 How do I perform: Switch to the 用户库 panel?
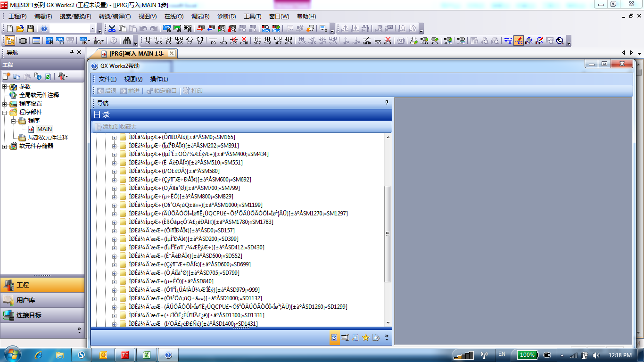pyautogui.click(x=42, y=300)
